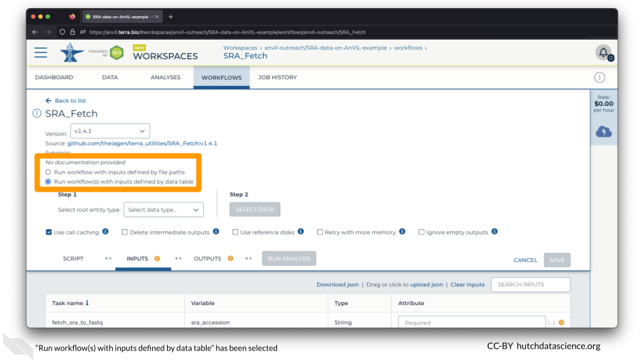Click the SEARCH INPUTS field
Viewport: 644px width, 362px height.
pyautogui.click(x=531, y=284)
